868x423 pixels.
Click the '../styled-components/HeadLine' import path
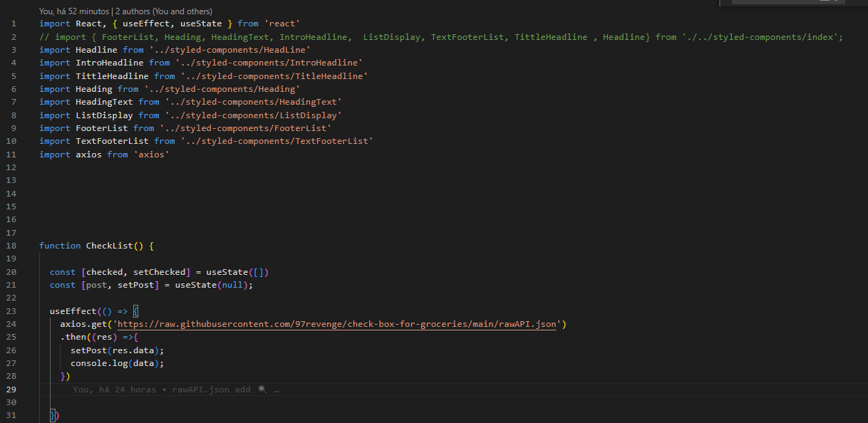tap(229, 50)
